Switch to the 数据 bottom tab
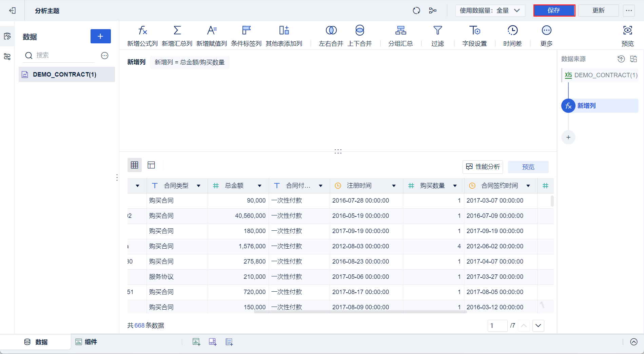644x354 pixels. 36,342
